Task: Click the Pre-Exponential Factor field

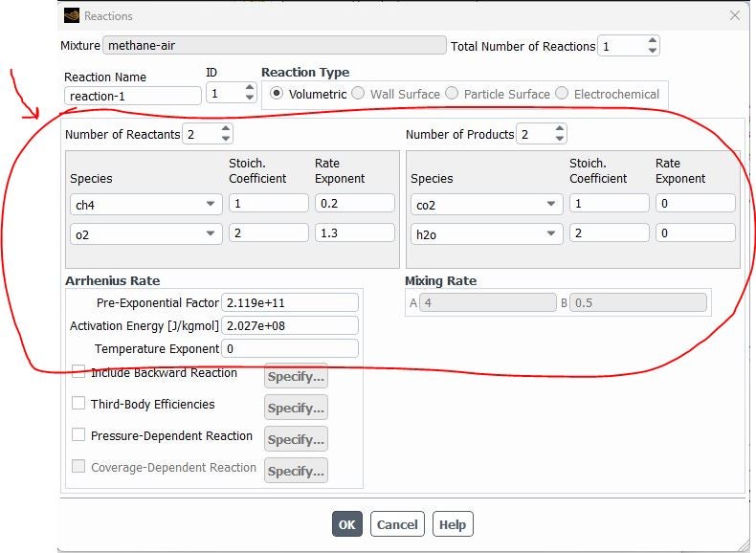Action: pos(289,302)
